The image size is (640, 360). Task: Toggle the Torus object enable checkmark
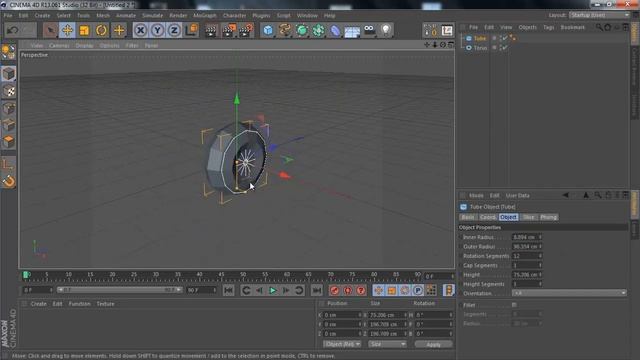(505, 48)
